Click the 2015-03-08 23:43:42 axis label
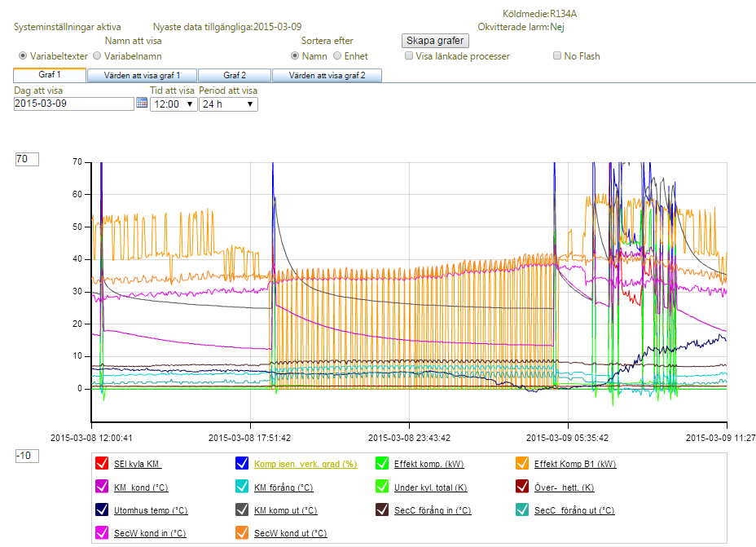The image size is (756, 547). coord(409,438)
